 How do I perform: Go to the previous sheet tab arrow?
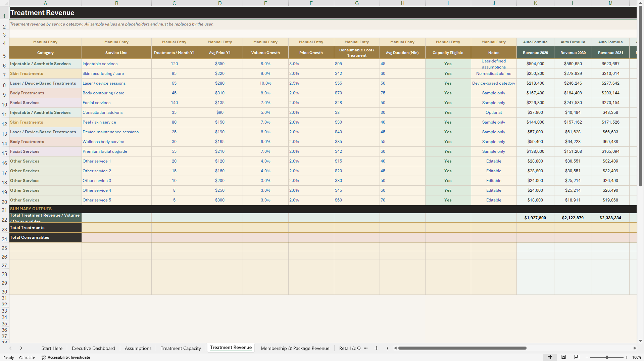(x=10, y=348)
